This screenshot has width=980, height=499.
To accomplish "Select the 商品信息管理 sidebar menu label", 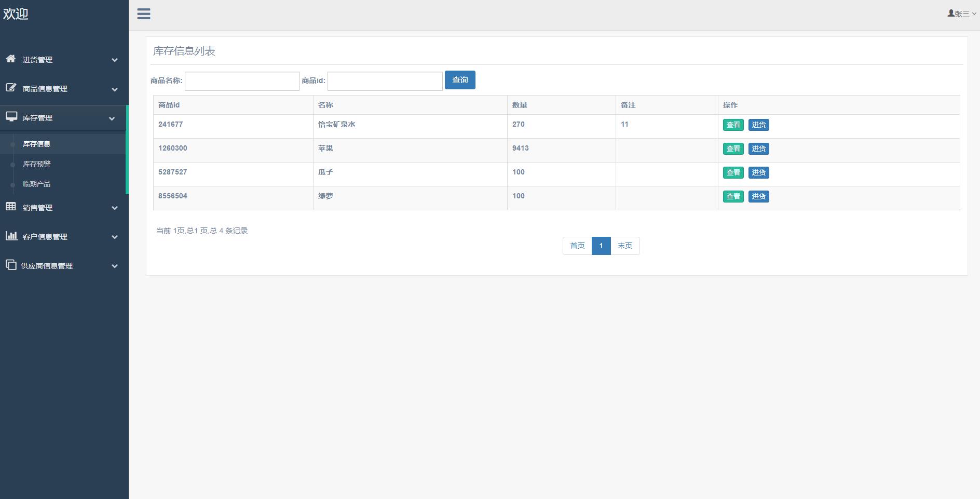I will pyautogui.click(x=45, y=89).
